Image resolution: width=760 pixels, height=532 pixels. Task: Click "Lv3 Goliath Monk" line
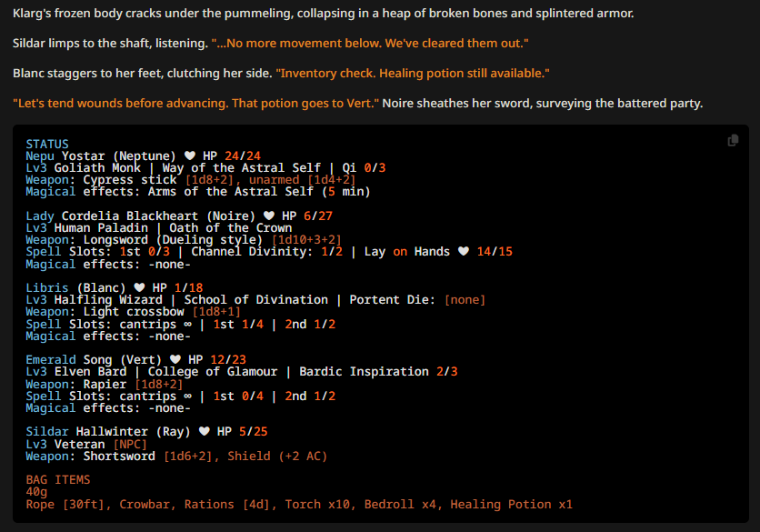click(x=84, y=168)
